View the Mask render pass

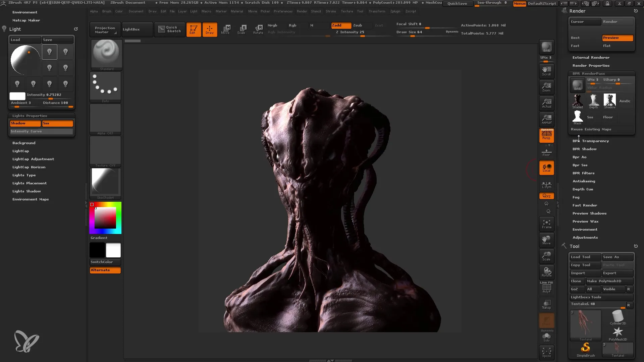[577, 117]
